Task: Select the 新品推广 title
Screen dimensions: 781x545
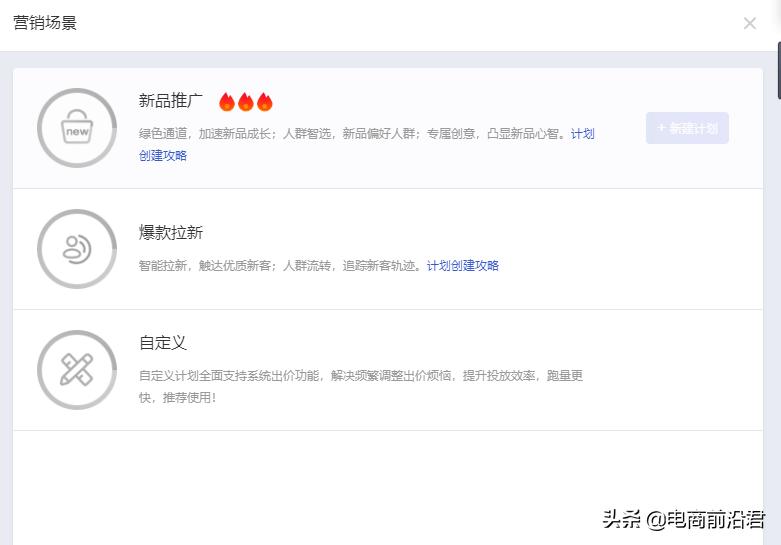Action: tap(170, 101)
